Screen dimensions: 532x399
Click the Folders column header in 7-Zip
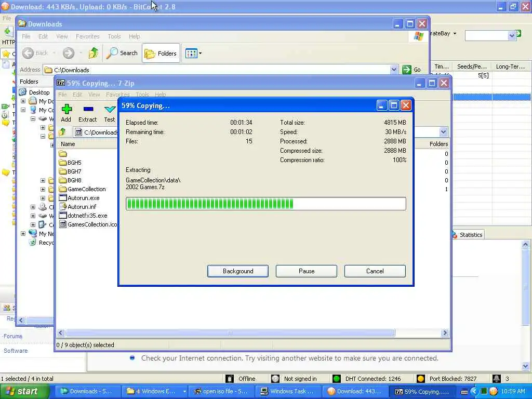click(x=438, y=144)
